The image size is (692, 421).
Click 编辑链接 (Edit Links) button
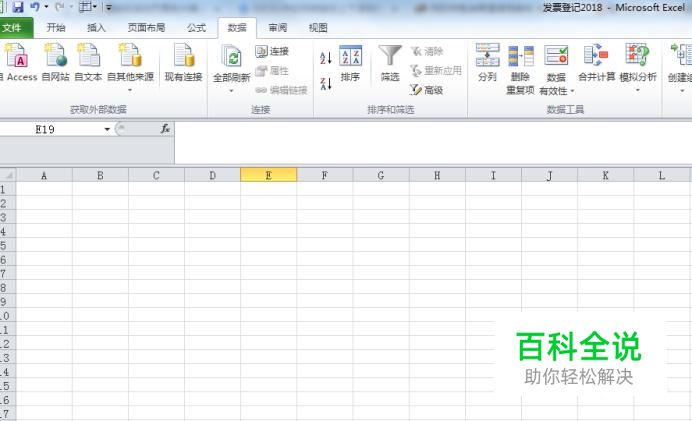point(281,90)
